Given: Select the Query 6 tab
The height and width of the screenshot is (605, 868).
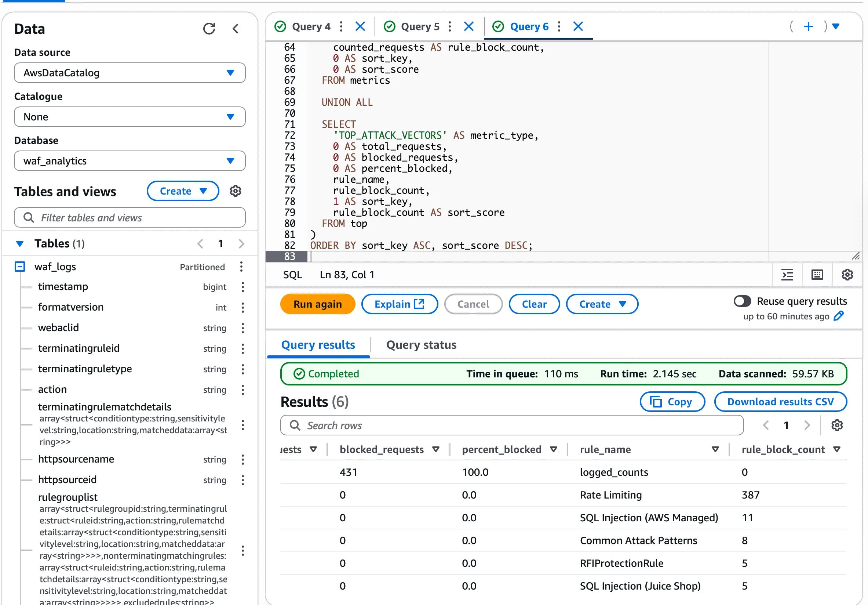Looking at the screenshot, I should [x=529, y=26].
